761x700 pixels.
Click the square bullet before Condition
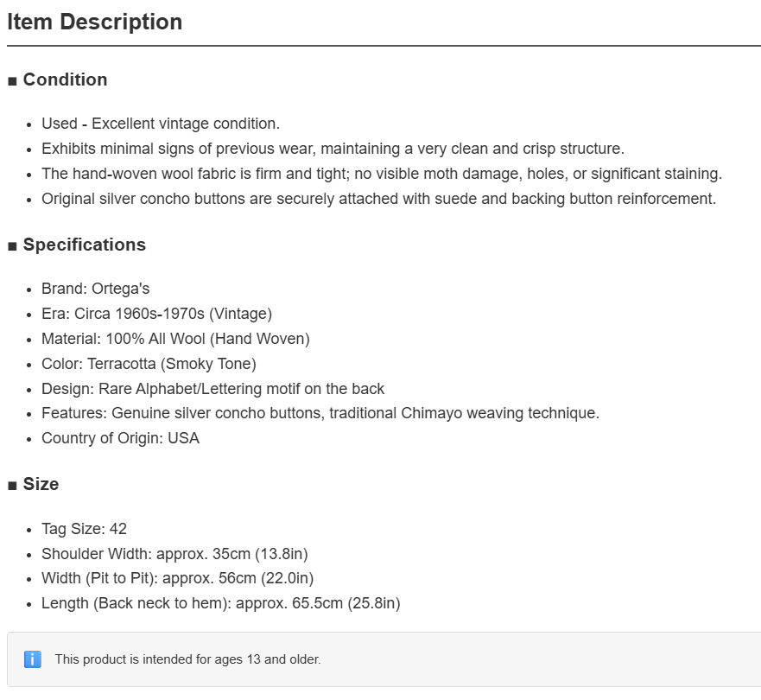[13, 81]
